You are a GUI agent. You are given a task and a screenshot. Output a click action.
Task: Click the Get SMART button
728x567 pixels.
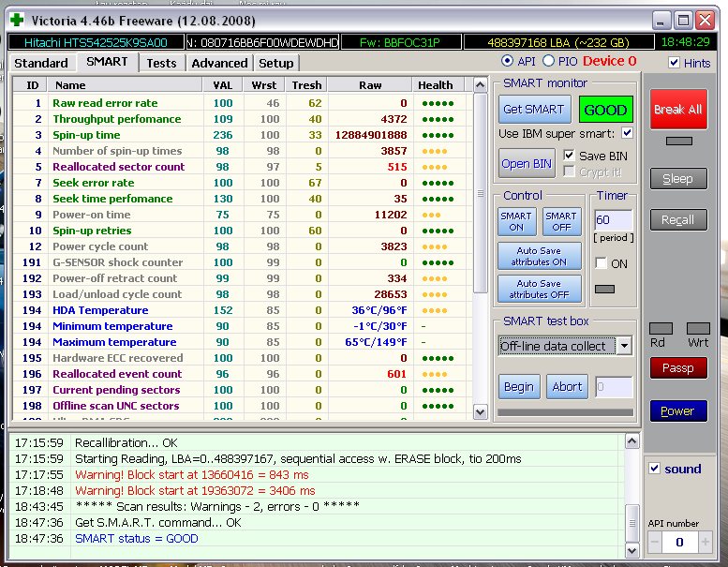pos(534,109)
